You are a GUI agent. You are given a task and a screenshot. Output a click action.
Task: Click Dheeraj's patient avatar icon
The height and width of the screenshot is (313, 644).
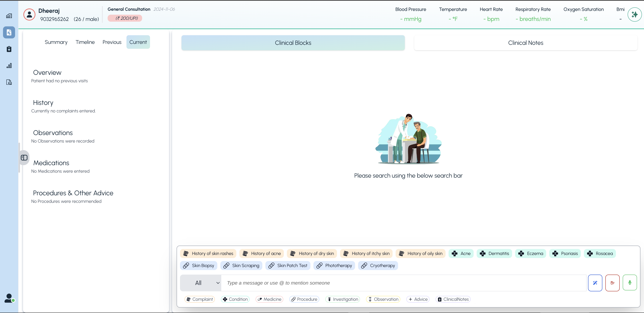(x=30, y=15)
